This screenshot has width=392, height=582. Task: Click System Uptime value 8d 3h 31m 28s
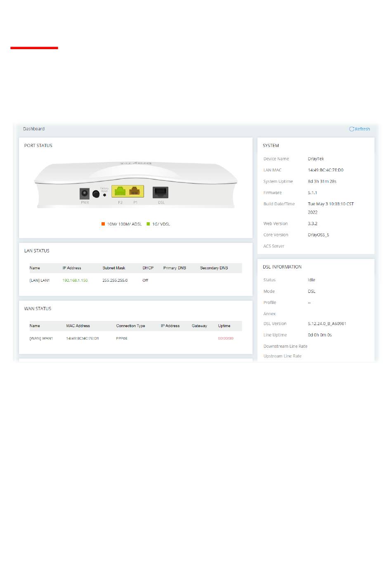322,181
